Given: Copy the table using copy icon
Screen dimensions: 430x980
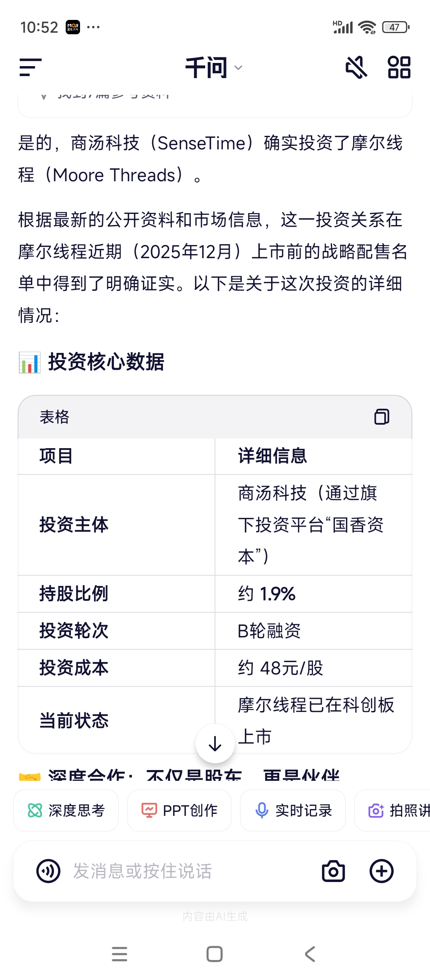Looking at the screenshot, I should pos(381,417).
